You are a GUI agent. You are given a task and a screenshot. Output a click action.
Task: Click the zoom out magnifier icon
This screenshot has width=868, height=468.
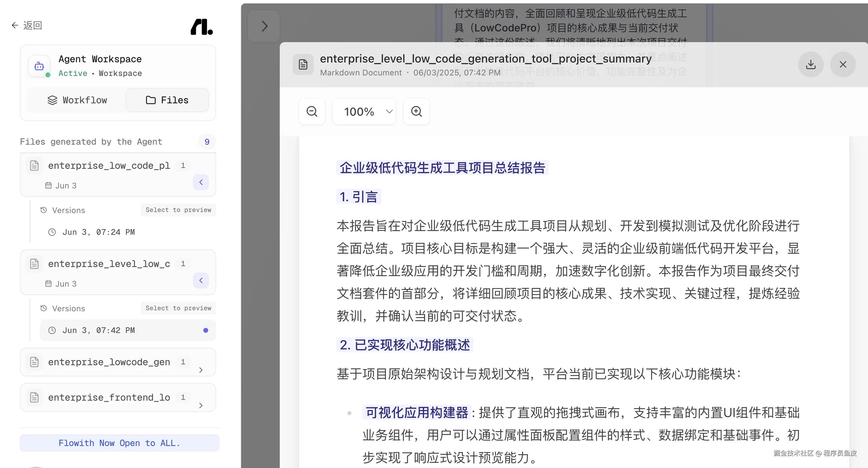312,111
